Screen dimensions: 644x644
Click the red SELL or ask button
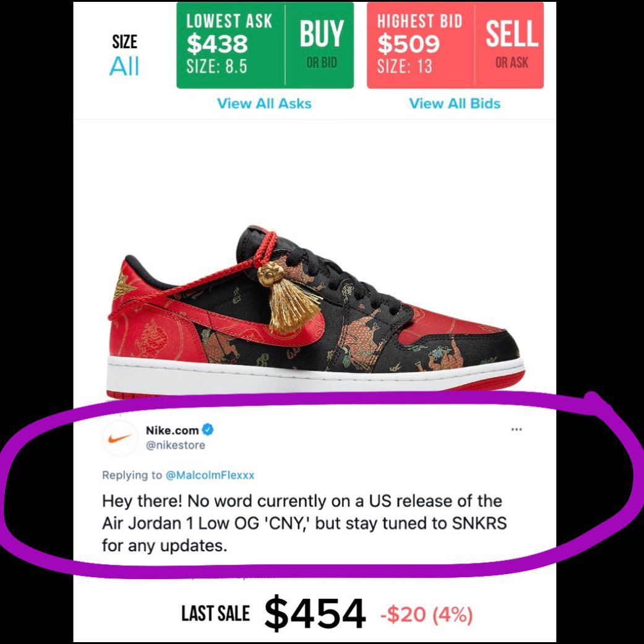(510, 45)
